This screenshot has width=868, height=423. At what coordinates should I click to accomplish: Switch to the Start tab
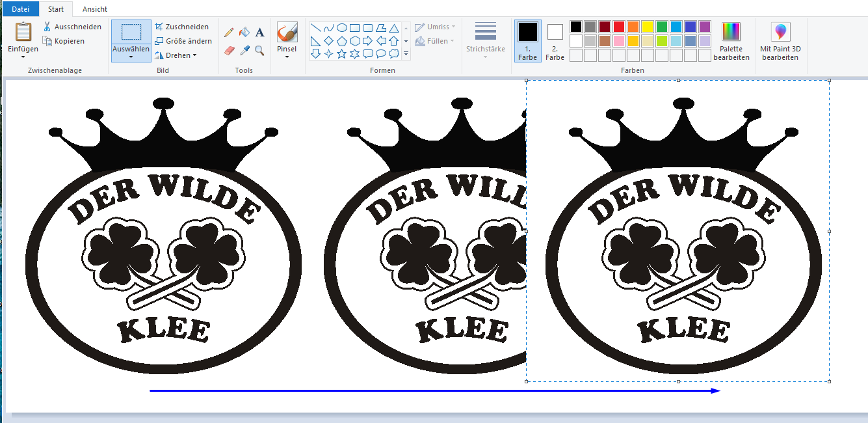pos(56,9)
